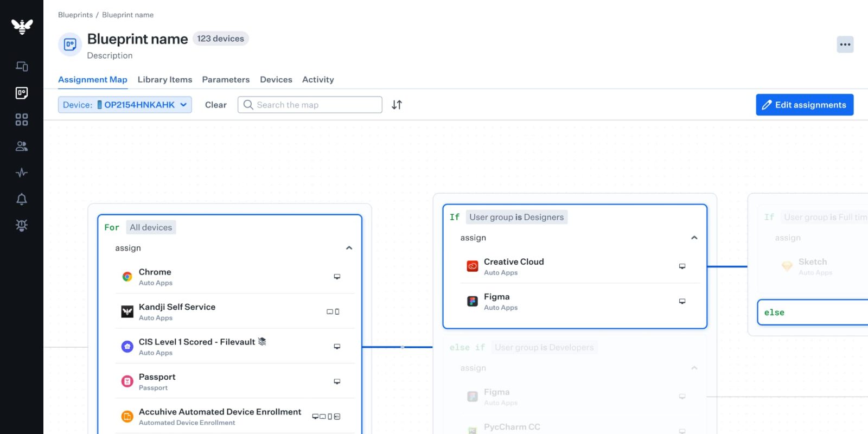
Task: Click the Kandji bee logo
Action: point(22,26)
